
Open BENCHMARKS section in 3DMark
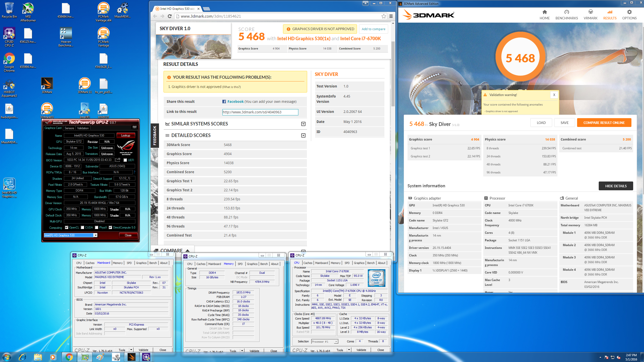pyautogui.click(x=567, y=15)
